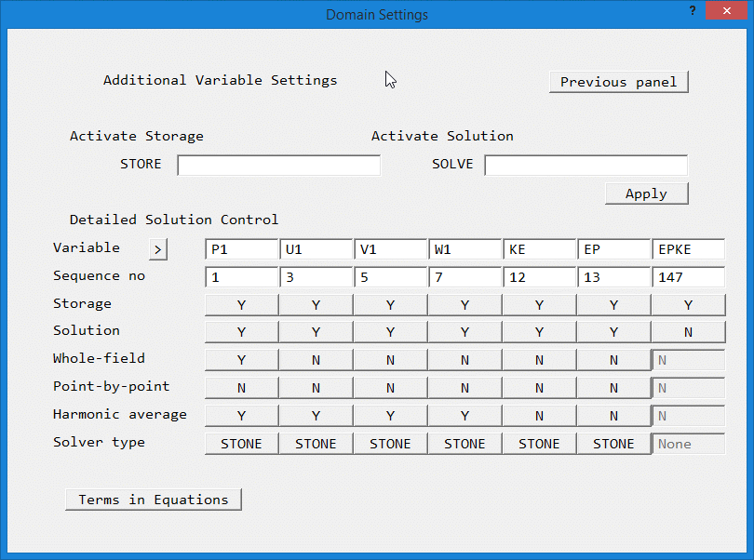
Task: Click the SOLVE input field
Action: tap(586, 165)
